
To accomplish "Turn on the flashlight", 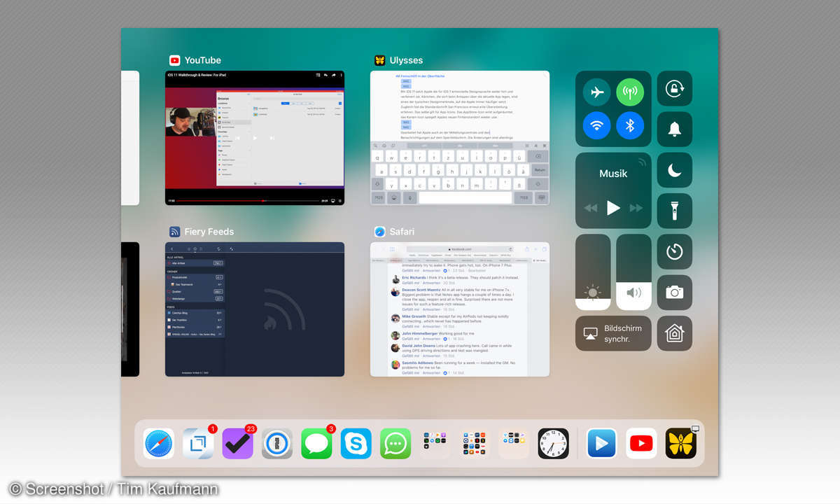I will [x=675, y=211].
